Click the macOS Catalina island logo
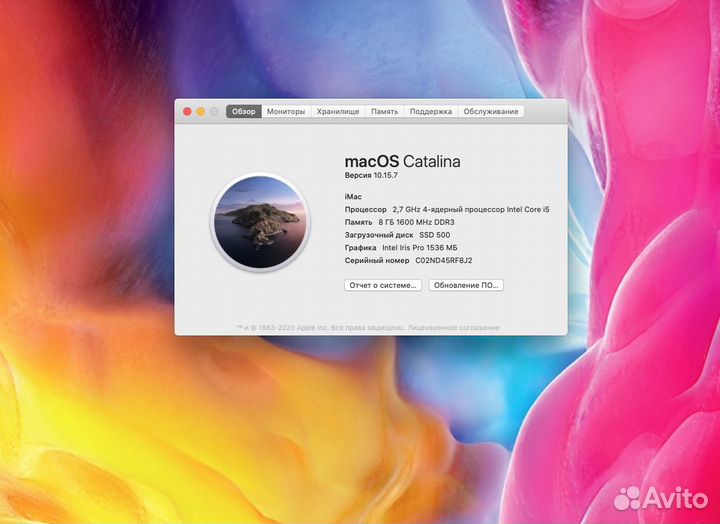Viewport: 720px width, 524px height. click(x=260, y=222)
